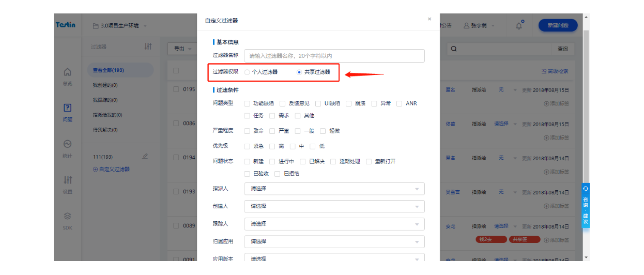Click the 建议 feedback side tab
644x275 pixels.
(x=586, y=218)
